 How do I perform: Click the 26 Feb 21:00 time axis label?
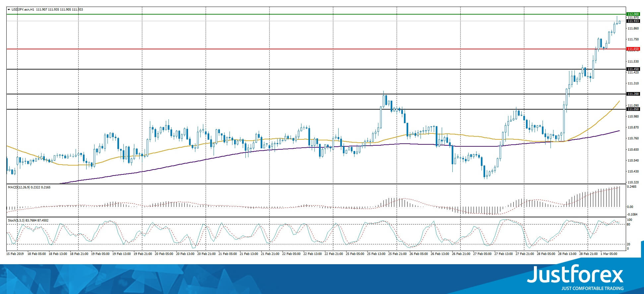click(461, 254)
